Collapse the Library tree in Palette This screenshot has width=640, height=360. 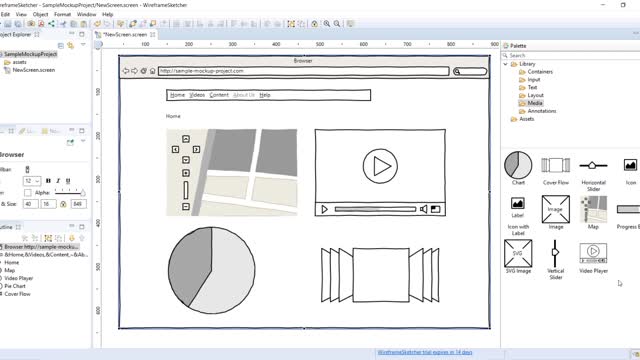[505, 64]
